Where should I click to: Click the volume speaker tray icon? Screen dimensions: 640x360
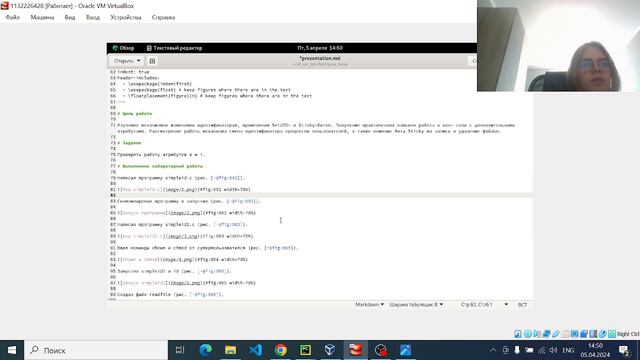coord(553,350)
